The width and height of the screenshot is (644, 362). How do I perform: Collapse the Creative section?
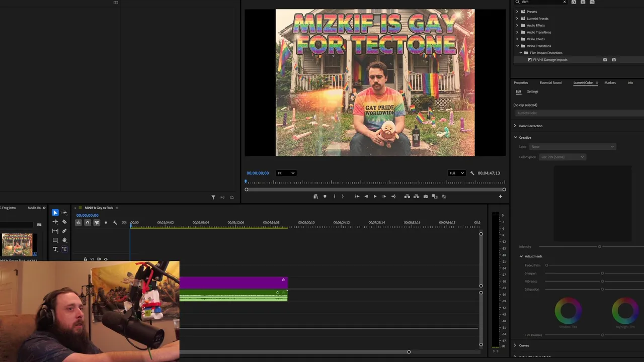515,137
